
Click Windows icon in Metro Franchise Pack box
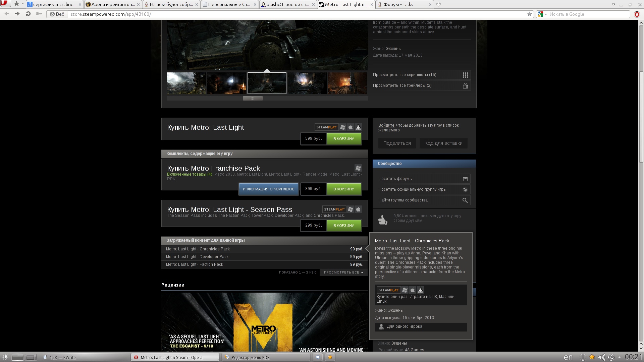pyautogui.click(x=358, y=168)
